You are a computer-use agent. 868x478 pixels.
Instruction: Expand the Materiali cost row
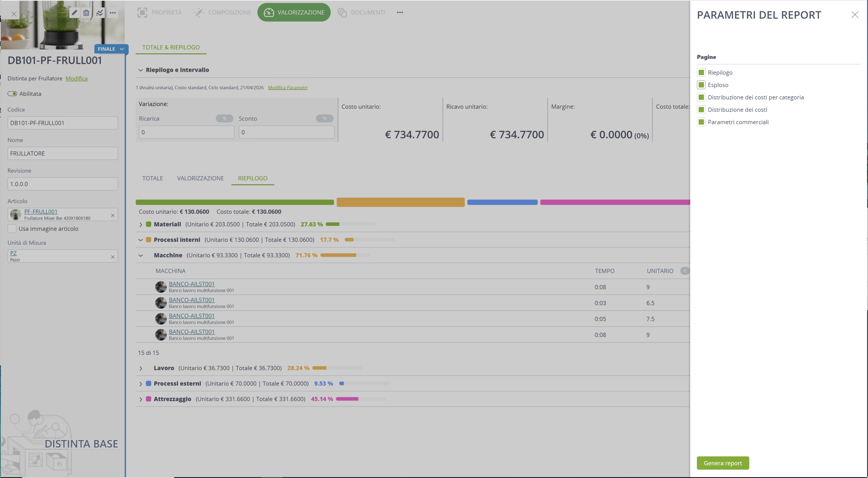[141, 225]
